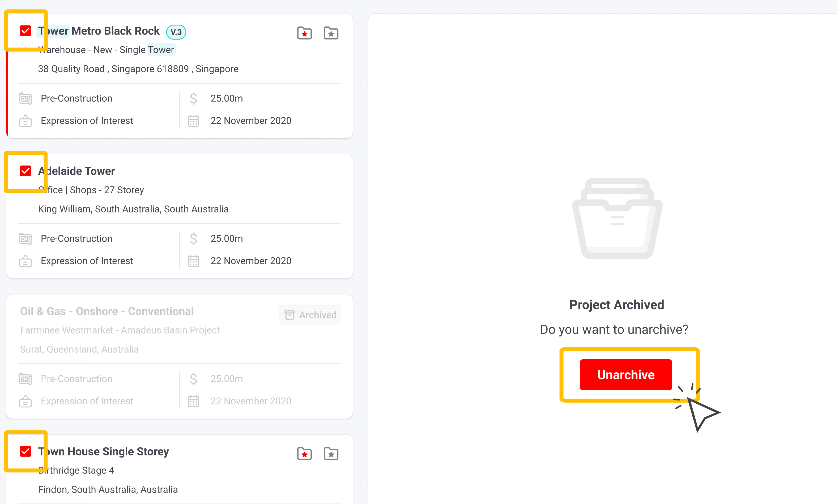Click calendar icon on Adelaide Tower card
Screen dimensions: 838x504
click(194, 261)
